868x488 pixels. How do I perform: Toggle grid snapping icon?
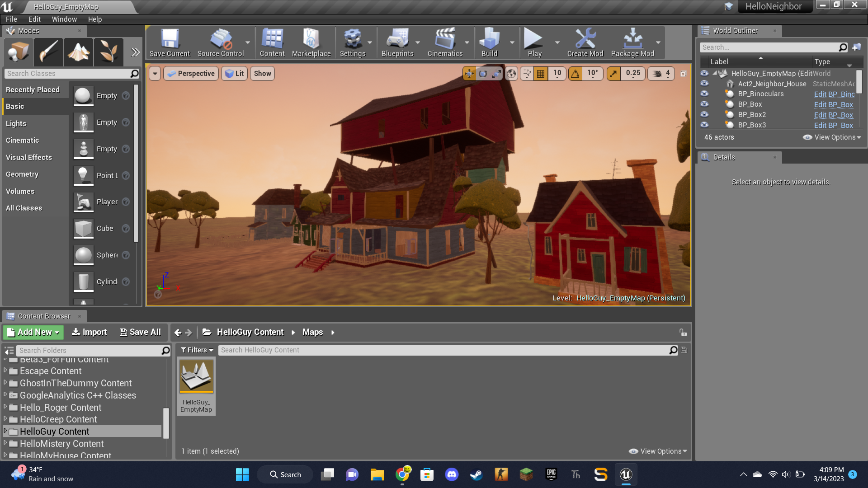tap(541, 74)
